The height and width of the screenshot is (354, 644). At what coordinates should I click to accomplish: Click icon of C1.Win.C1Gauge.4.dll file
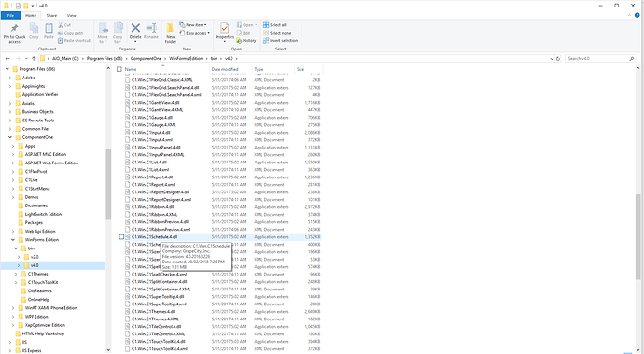pyautogui.click(x=128, y=117)
